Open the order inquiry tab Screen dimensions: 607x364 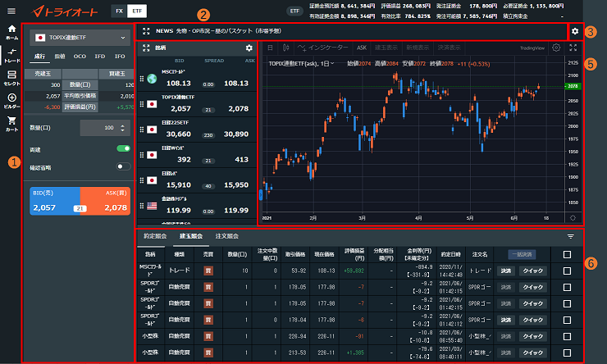tap(227, 236)
